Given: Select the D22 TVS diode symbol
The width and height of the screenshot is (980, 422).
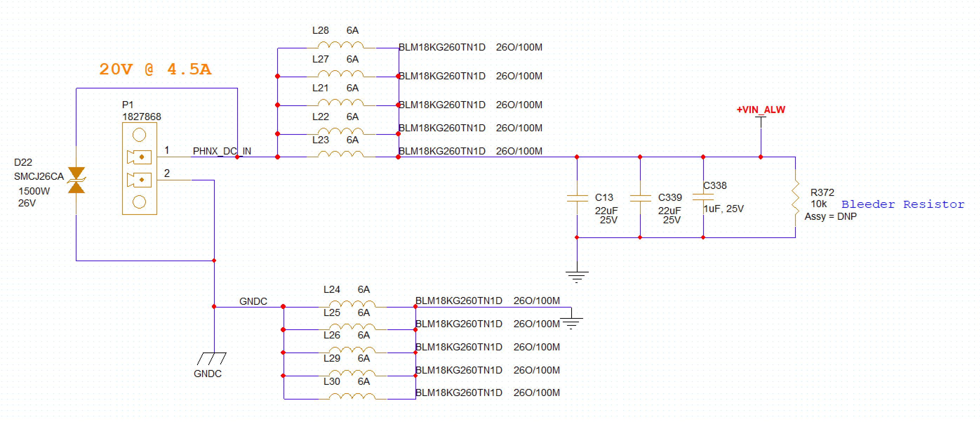Looking at the screenshot, I should coord(76,180).
